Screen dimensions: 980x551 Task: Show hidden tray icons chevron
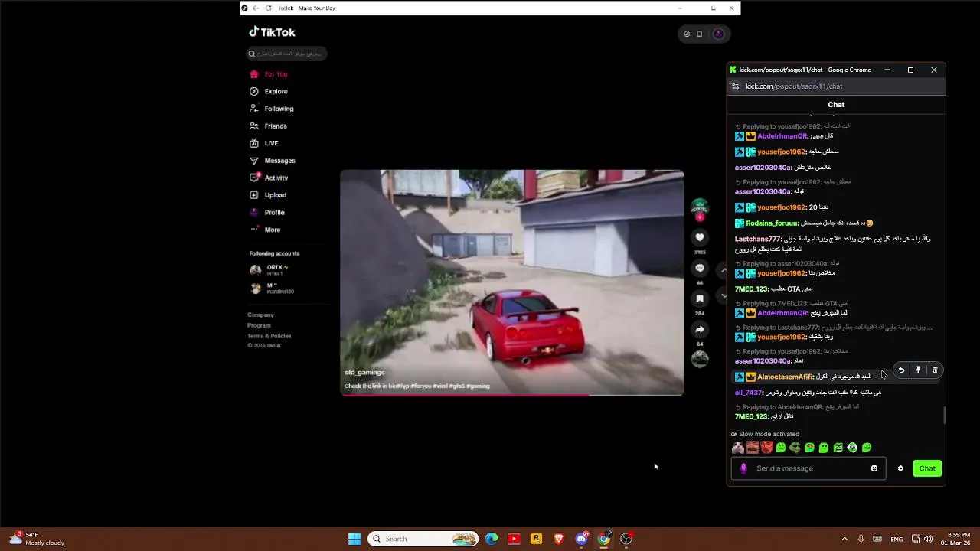click(x=844, y=539)
